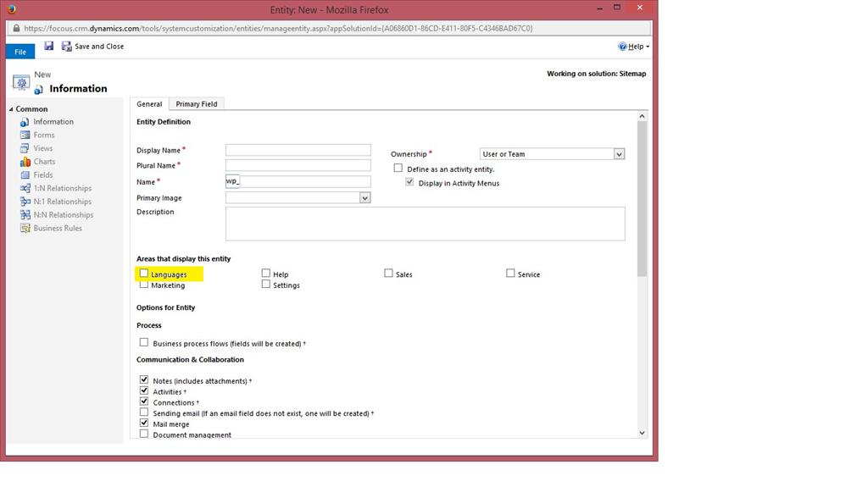Open 1:N Relationships entry
The height and width of the screenshot is (487, 868).
click(x=63, y=188)
